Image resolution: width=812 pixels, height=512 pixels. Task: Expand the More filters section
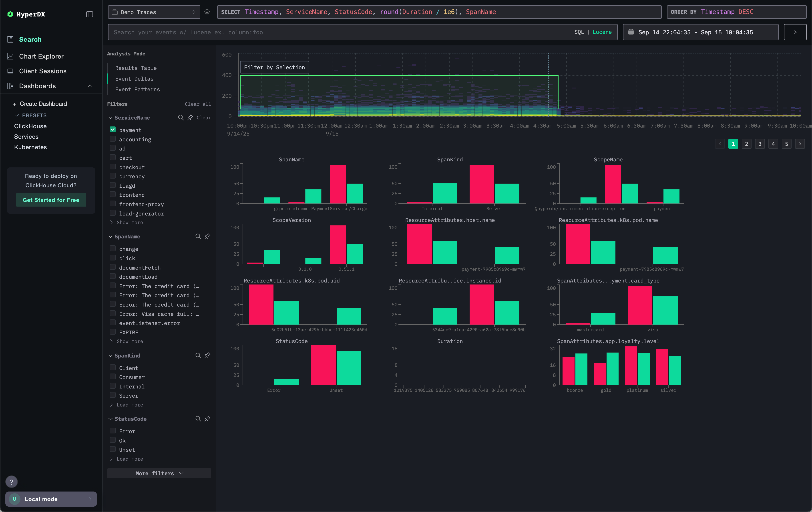click(159, 473)
